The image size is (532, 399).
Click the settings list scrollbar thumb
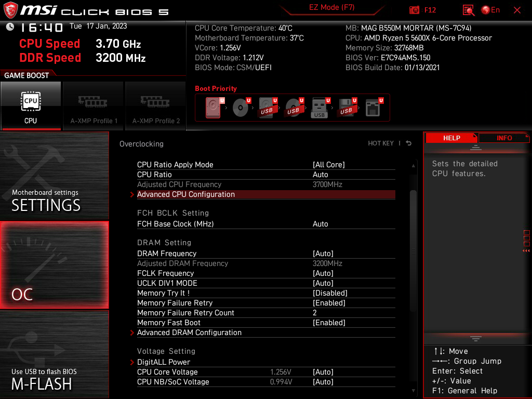tap(413, 251)
